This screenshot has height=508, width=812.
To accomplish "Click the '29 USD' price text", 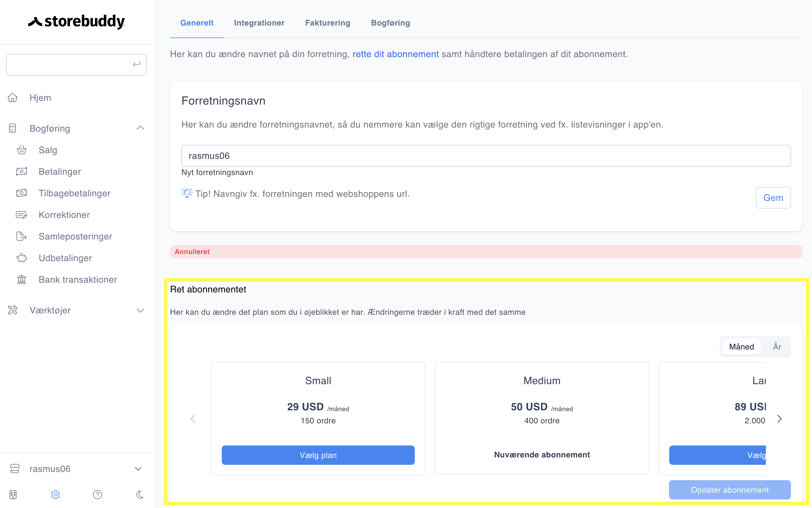I will point(305,407).
